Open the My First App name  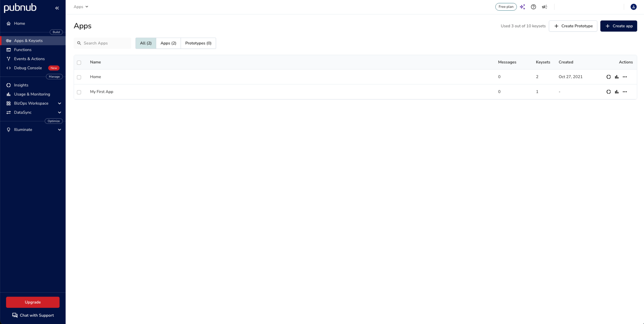pos(102,92)
